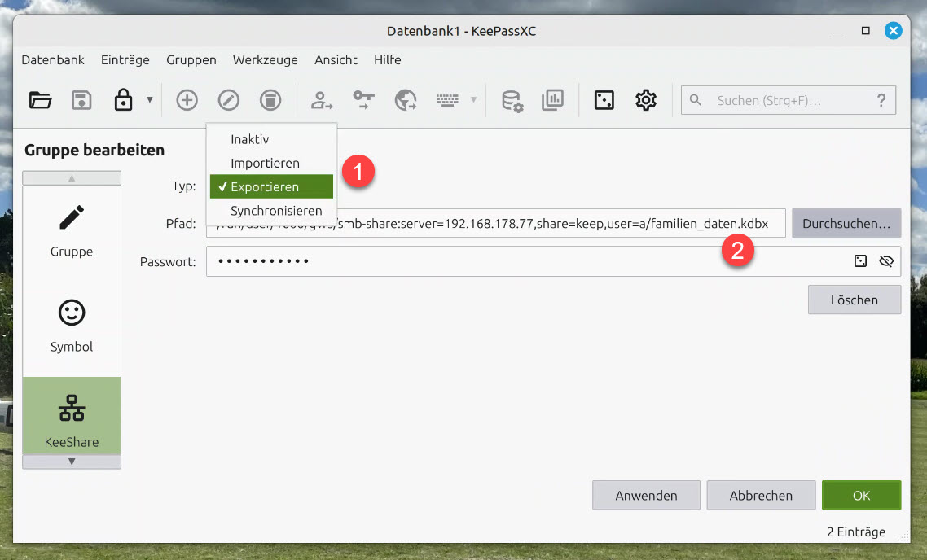The width and height of the screenshot is (927, 560).
Task: Open the Werkzeuge menu
Action: coord(266,59)
